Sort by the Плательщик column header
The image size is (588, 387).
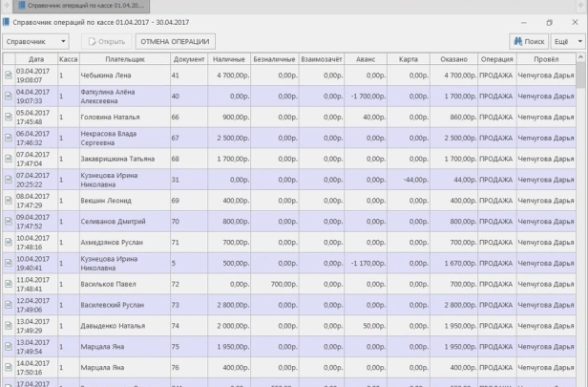(x=113, y=59)
